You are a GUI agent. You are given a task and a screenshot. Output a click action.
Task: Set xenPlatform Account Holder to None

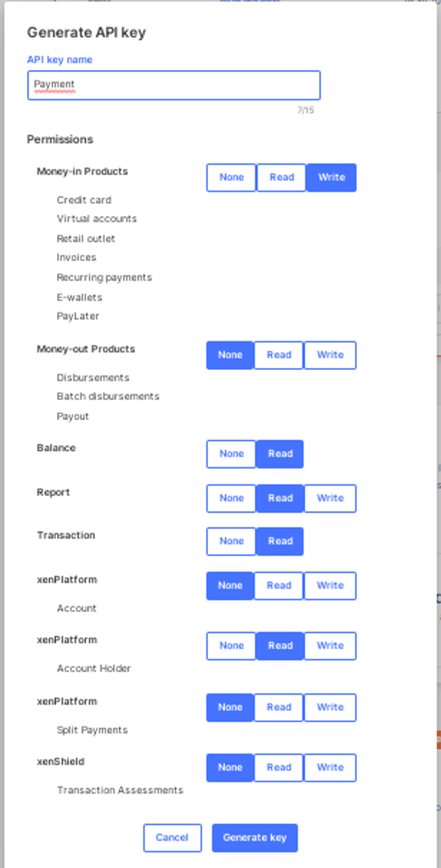(x=231, y=646)
